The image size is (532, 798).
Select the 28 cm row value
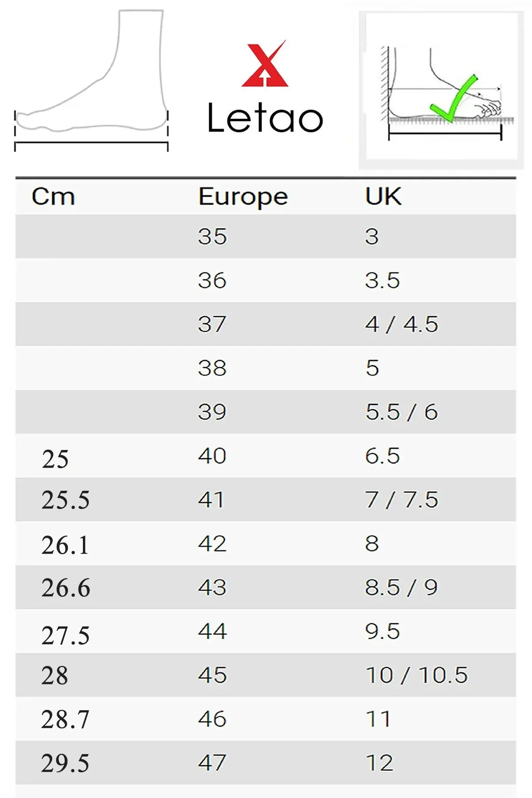click(55, 676)
